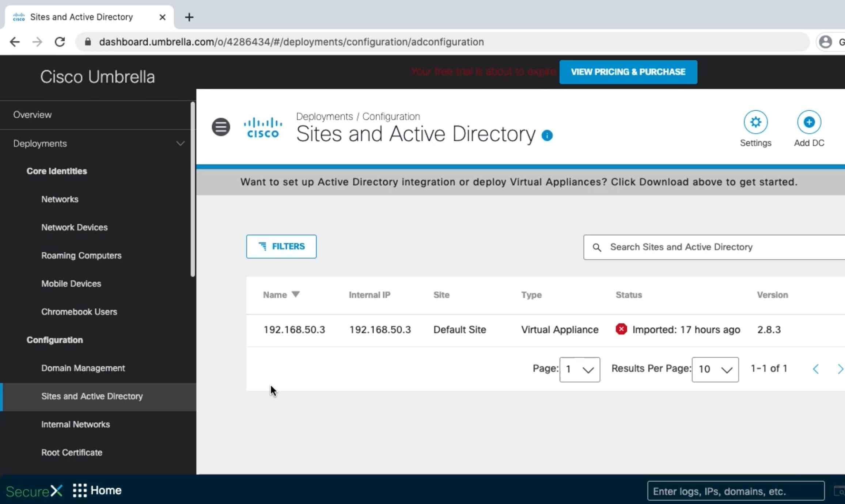
Task: Click the 192.168.50.3 name cell
Action: pos(294,329)
